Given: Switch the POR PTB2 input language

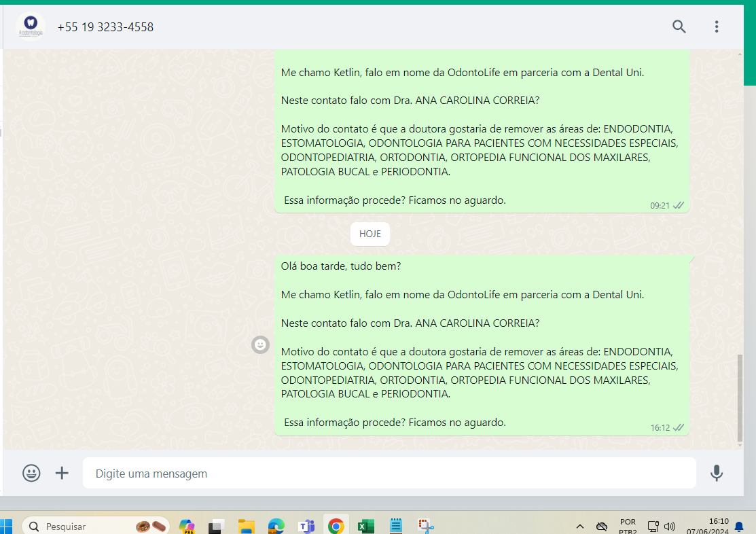Looking at the screenshot, I should coord(628,527).
